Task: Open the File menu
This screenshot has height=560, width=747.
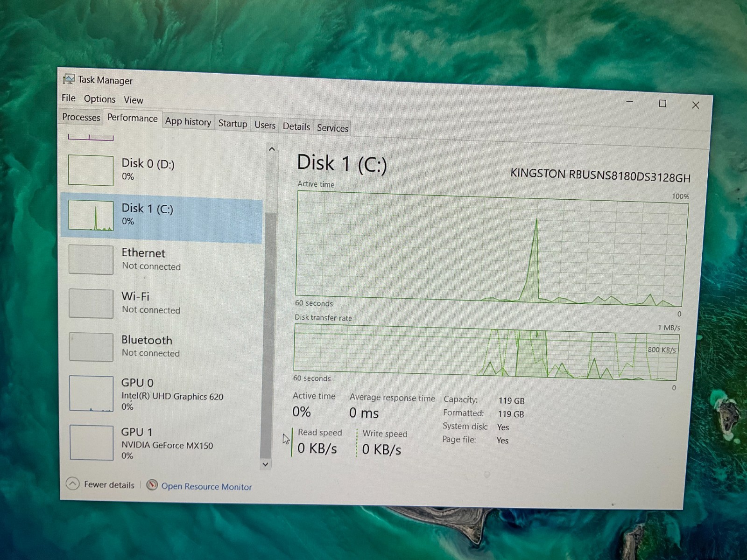Action: [68, 98]
